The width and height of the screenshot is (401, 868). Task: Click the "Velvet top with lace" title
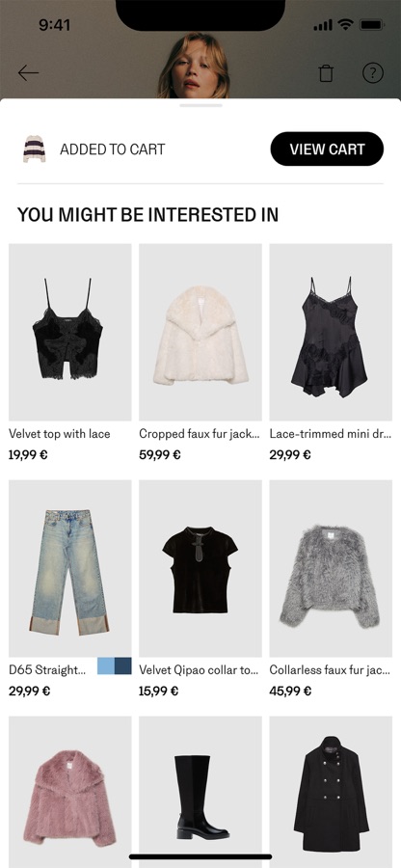(60, 434)
